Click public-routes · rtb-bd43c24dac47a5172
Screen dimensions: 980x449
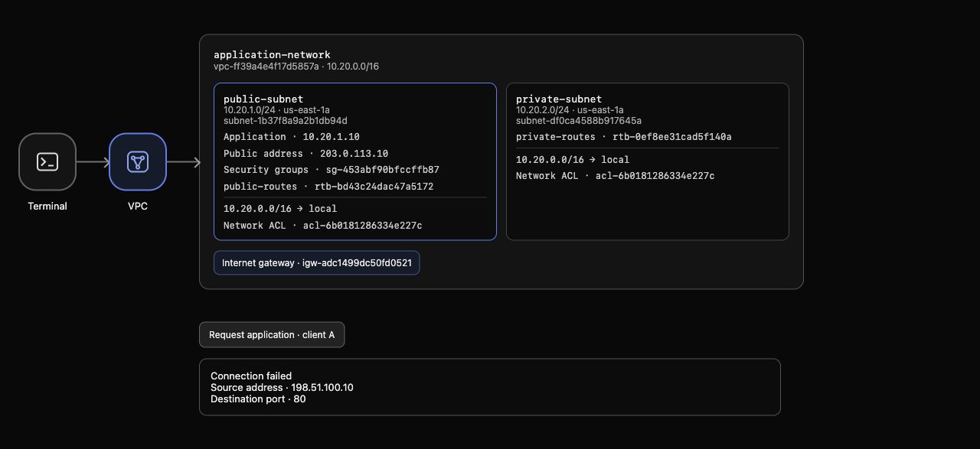(x=328, y=187)
